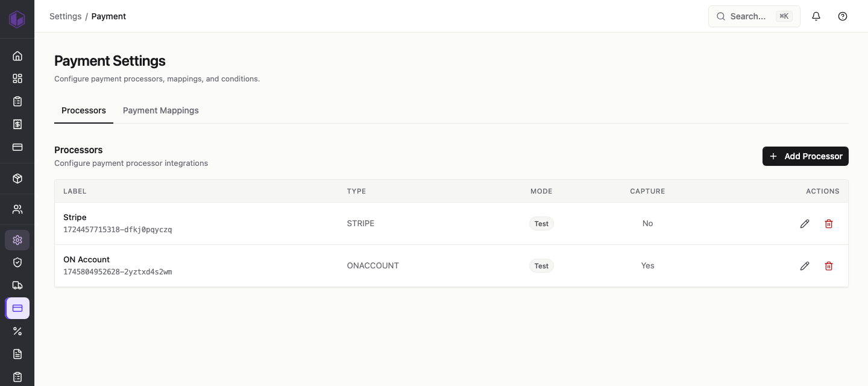Screen dimensions: 868x386
Task: Click the Payment Settings page heading
Action: (110, 61)
